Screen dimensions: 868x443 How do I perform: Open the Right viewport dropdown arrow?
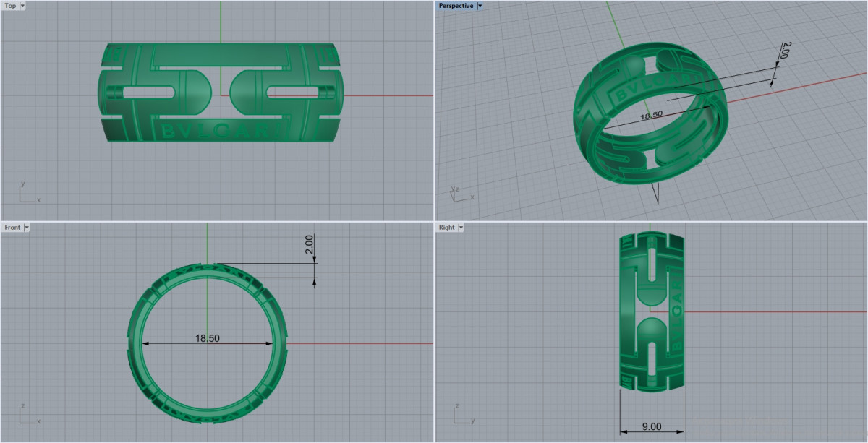click(x=461, y=228)
